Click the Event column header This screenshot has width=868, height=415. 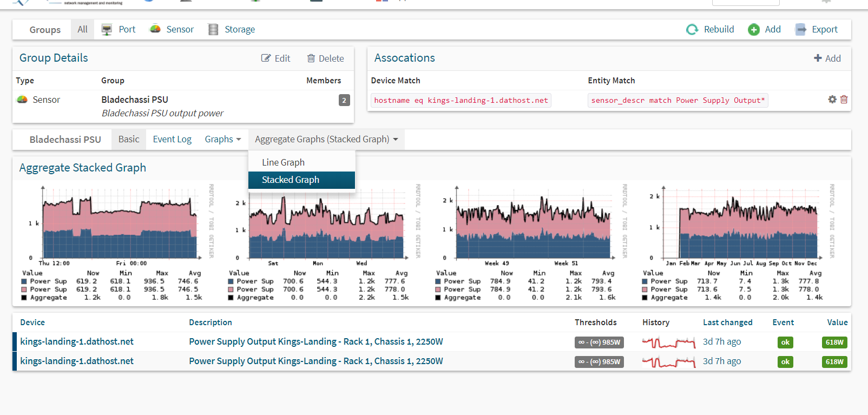pyautogui.click(x=783, y=322)
